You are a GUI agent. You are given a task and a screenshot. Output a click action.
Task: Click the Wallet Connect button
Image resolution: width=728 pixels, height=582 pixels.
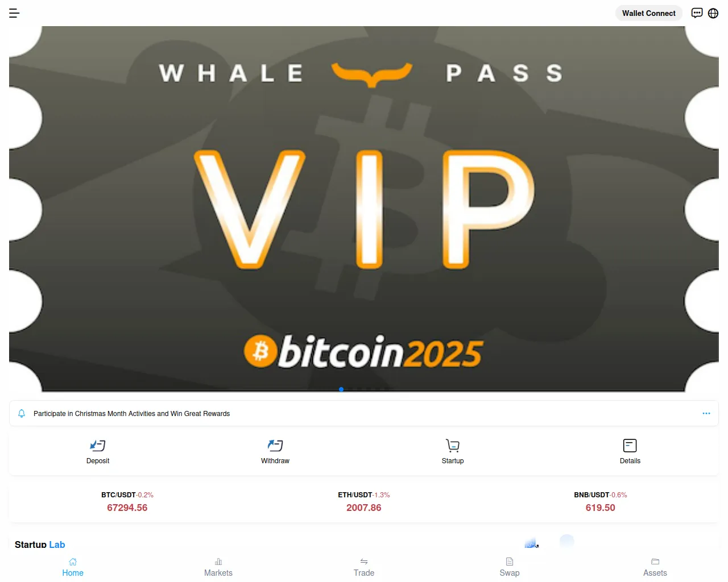pos(649,13)
